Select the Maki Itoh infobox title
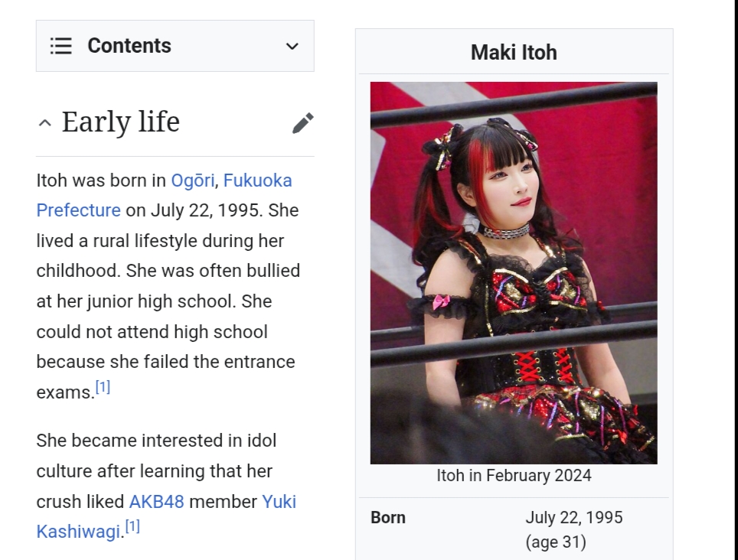 (x=514, y=52)
